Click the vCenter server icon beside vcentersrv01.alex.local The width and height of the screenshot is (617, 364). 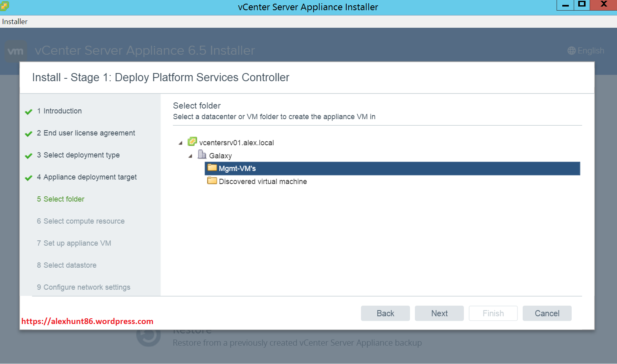click(192, 142)
